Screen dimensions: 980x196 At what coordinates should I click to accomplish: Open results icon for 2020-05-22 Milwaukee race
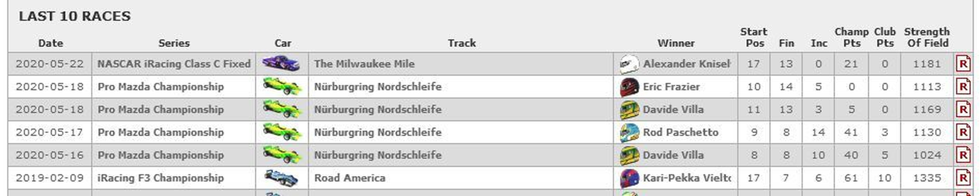[x=963, y=63]
